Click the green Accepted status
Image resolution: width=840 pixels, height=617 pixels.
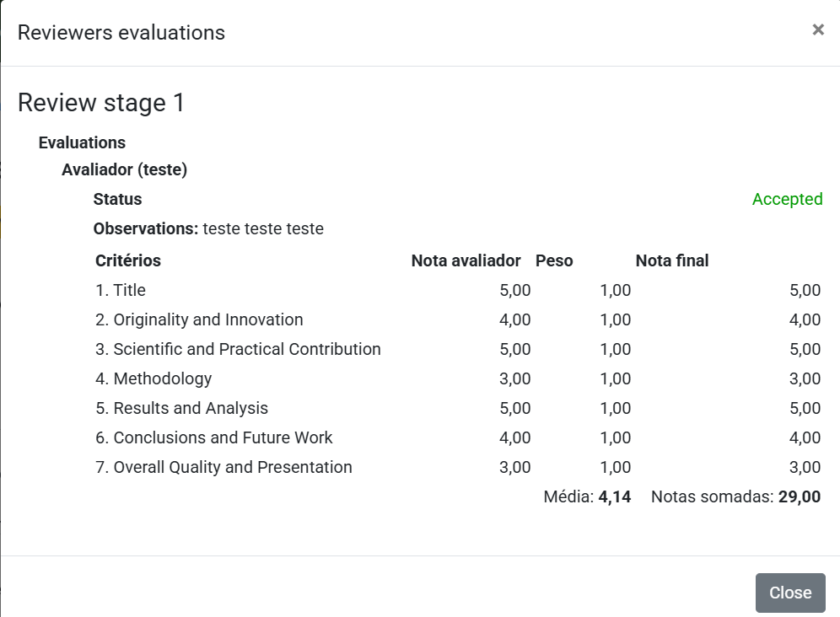point(787,199)
